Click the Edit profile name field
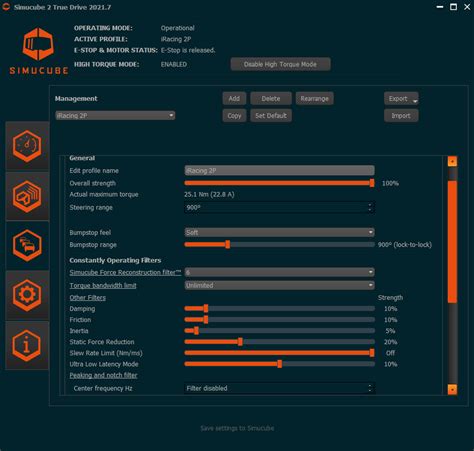474x451 pixels. click(x=279, y=171)
